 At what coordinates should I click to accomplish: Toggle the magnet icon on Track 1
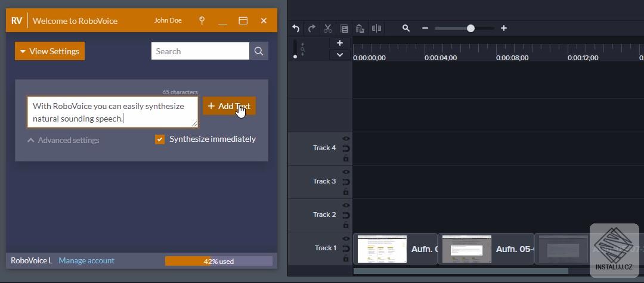coord(346,248)
